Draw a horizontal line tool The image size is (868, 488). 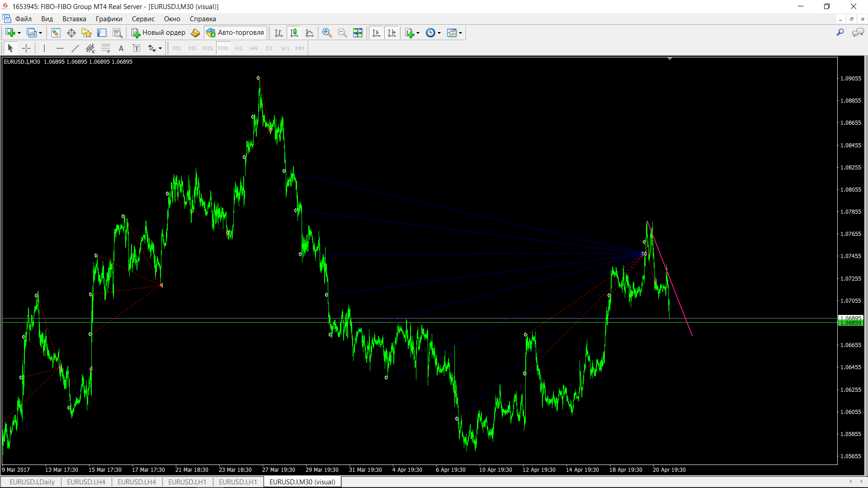pos(60,48)
